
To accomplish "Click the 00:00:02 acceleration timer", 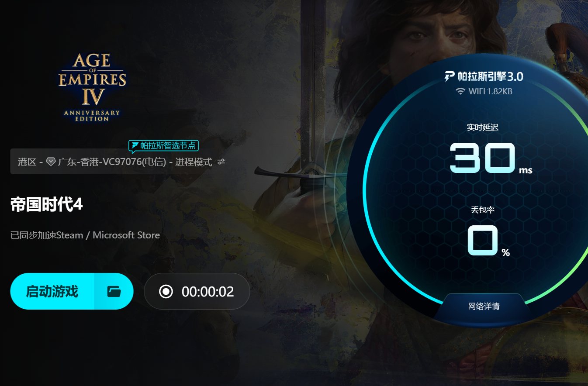I will click(208, 292).
